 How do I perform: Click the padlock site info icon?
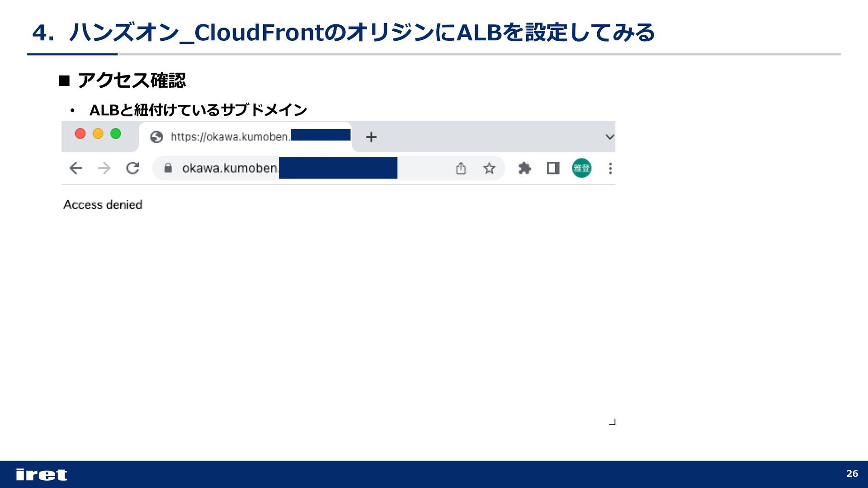[x=168, y=168]
